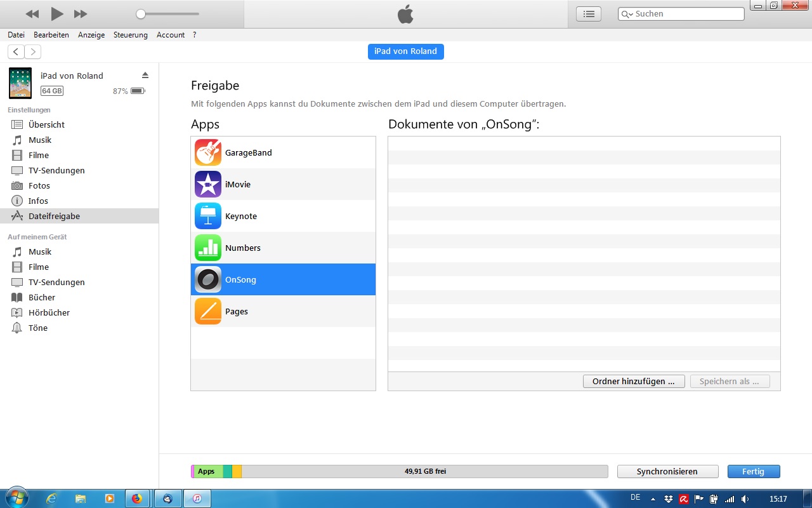Click the 49,91 GB frei storage bar
This screenshot has height=508, width=812.
tap(425, 471)
